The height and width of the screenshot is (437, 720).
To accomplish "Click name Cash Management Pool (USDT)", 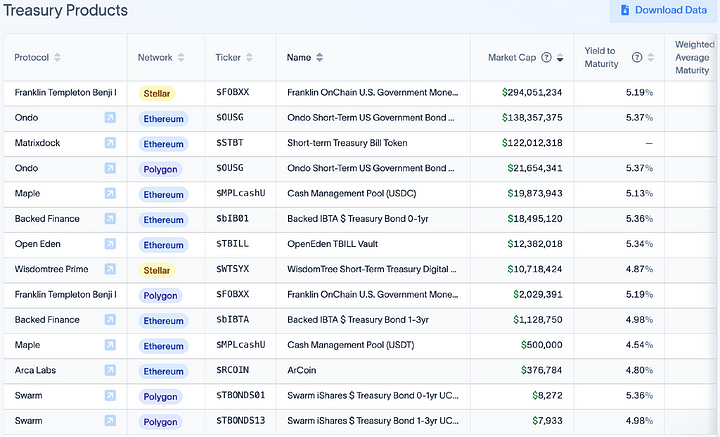I will point(351,345).
